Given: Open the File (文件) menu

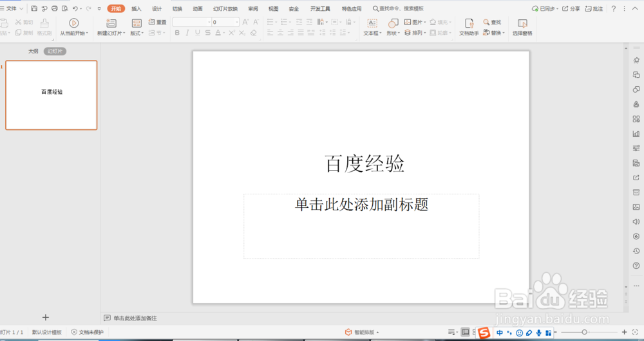Looking at the screenshot, I should click(x=12, y=8).
